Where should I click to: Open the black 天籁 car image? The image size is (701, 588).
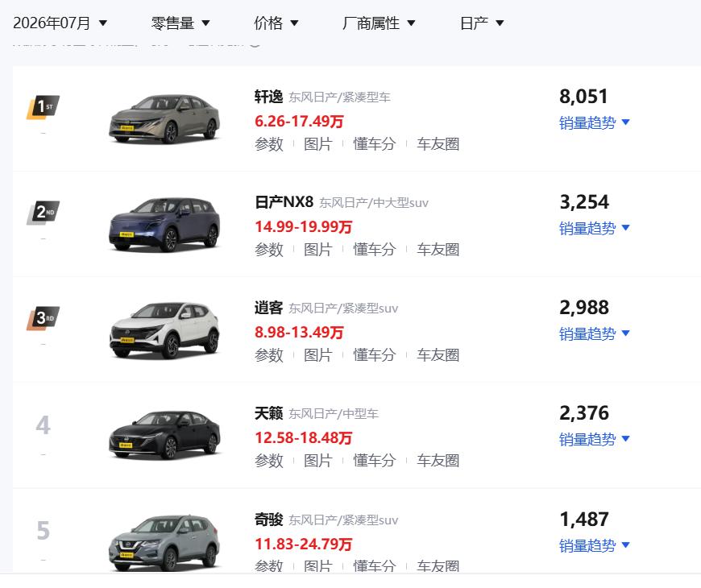click(x=164, y=435)
